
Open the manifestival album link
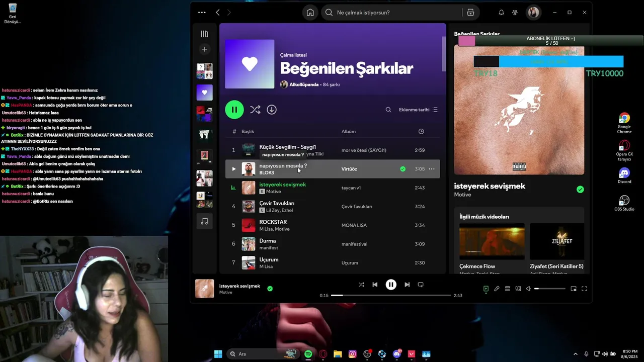coord(354,244)
